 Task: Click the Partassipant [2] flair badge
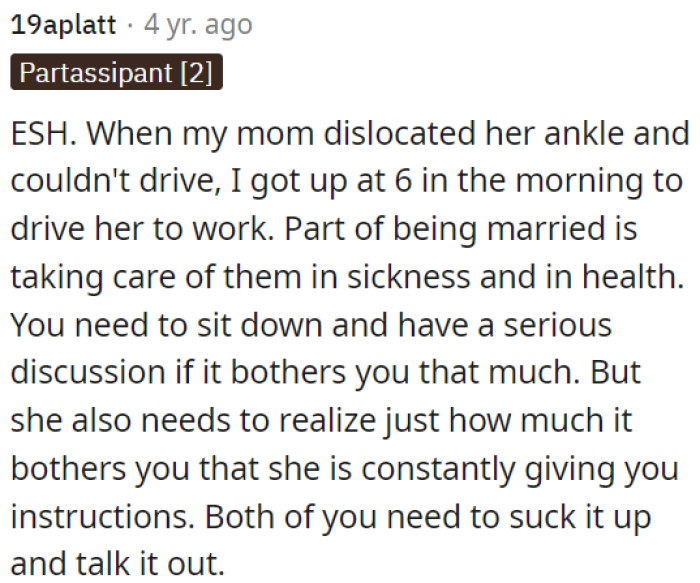tap(116, 75)
